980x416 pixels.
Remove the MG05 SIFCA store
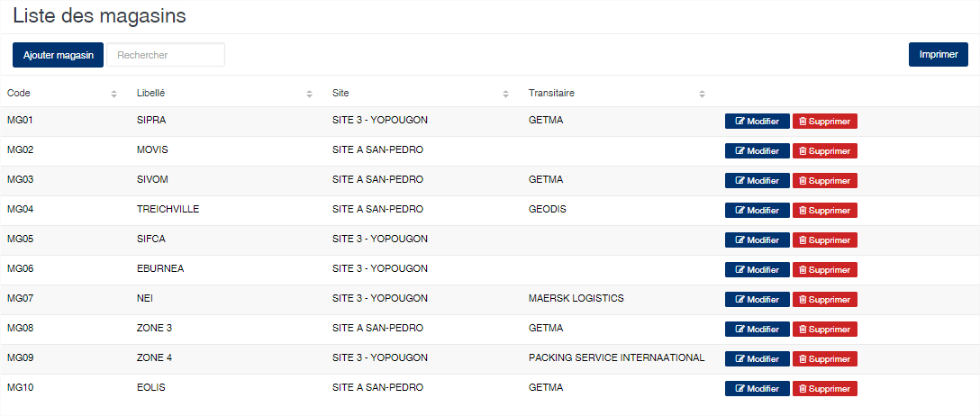(825, 240)
